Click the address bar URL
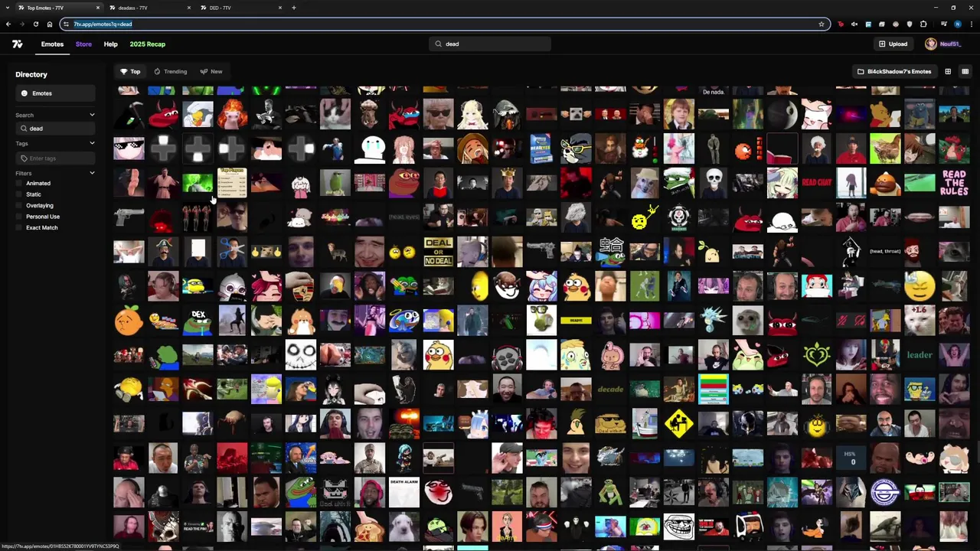980x551 pixels. [x=103, y=24]
